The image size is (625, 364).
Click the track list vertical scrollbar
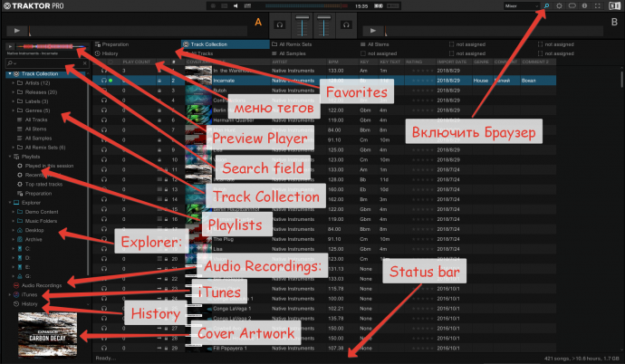(x=621, y=78)
